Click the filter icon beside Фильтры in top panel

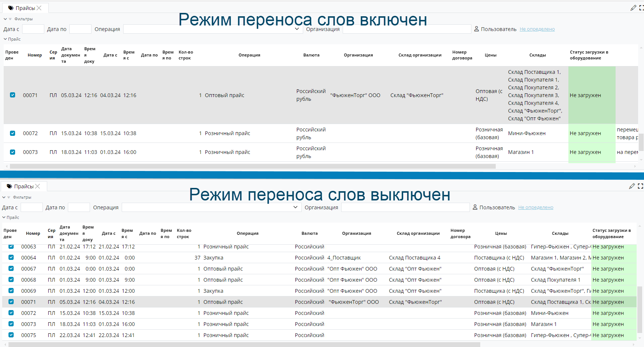pyautogui.click(x=10, y=19)
